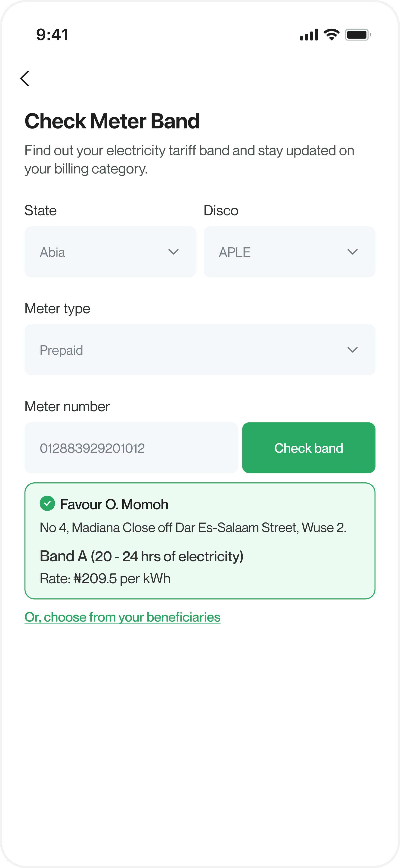Viewport: 400px width, 868px height.
Task: Select the Favour O. Momoh name text
Action: pyautogui.click(x=114, y=504)
